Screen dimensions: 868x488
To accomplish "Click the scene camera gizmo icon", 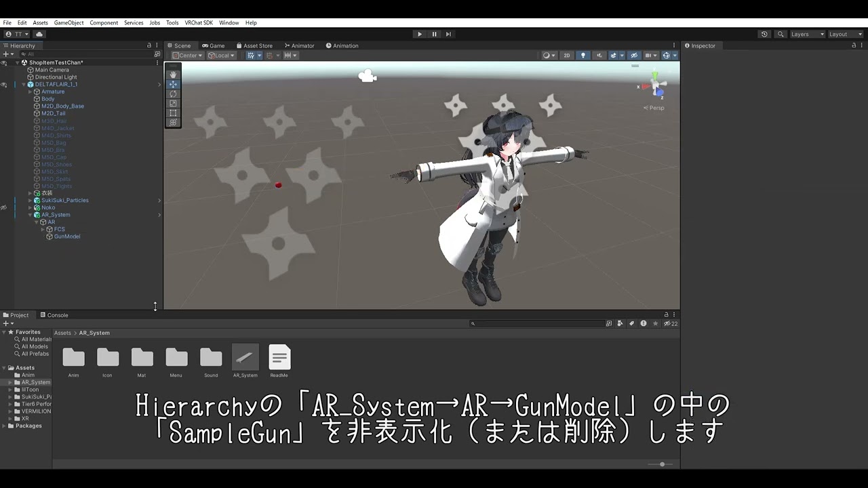I will pos(368,76).
